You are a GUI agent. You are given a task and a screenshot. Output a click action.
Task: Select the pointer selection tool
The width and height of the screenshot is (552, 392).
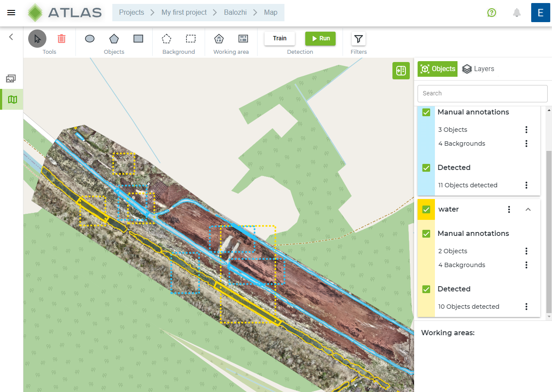[x=37, y=39]
